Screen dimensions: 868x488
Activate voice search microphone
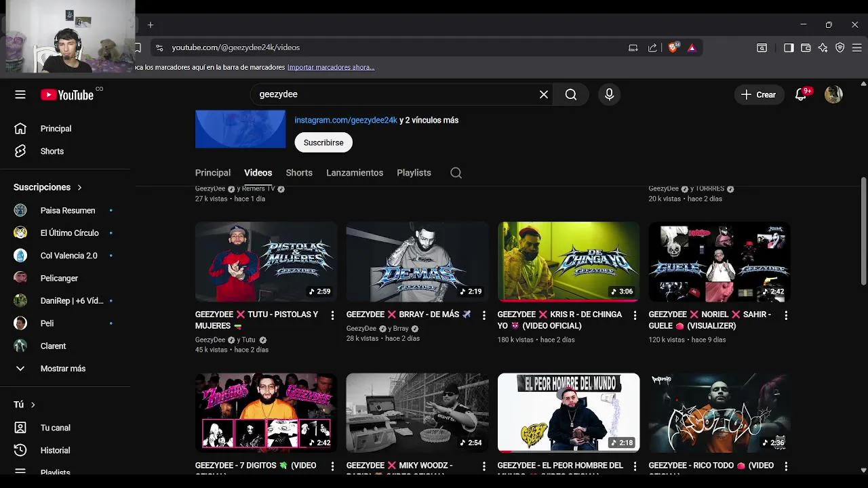[x=609, y=95]
